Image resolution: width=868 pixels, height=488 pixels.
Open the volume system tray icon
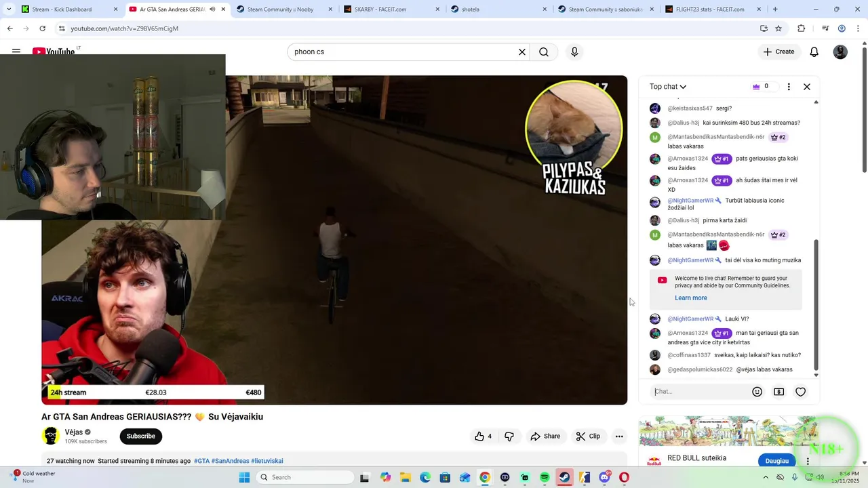click(820, 478)
